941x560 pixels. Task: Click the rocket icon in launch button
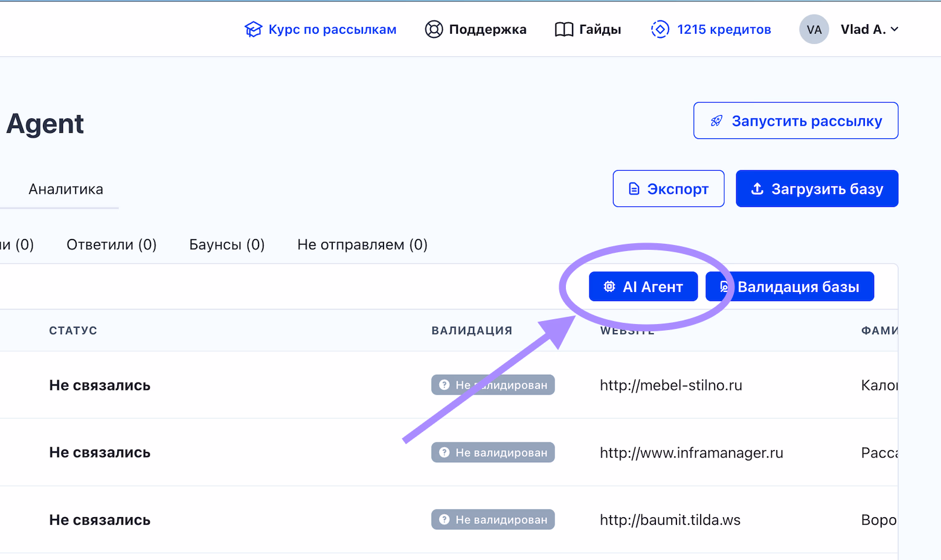(x=716, y=121)
